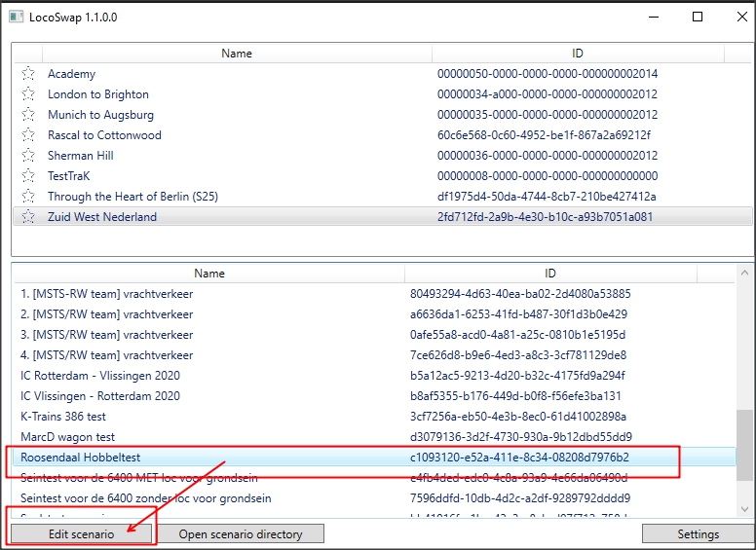Sort scenarios by Name column header
This screenshot has width=756, height=550.
click(208, 274)
